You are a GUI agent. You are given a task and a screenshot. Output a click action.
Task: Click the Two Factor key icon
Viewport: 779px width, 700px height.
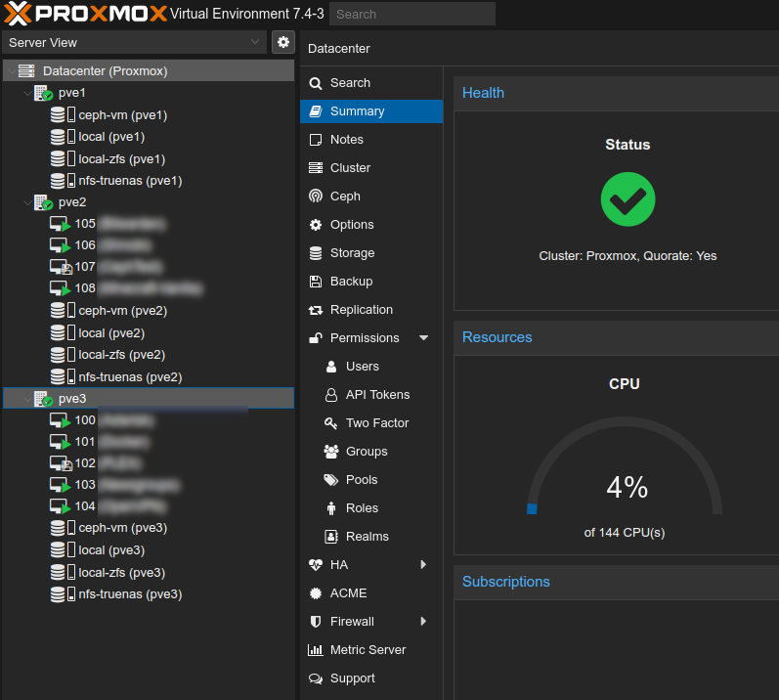[x=331, y=423]
